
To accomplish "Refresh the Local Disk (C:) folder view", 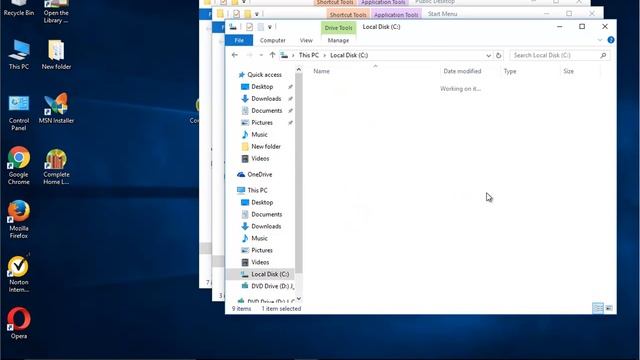I will (498, 55).
